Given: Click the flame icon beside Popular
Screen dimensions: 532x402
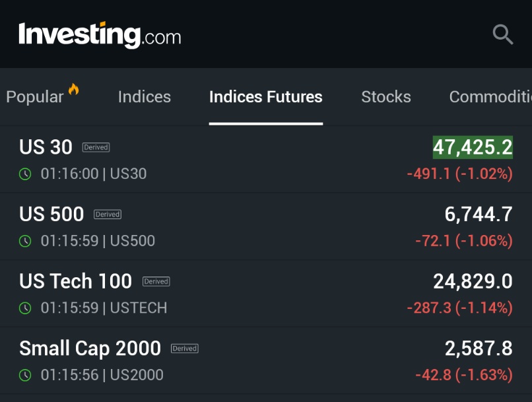Looking at the screenshot, I should (x=73, y=89).
